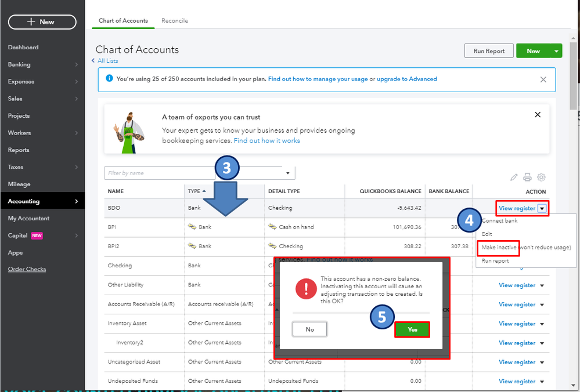Choose Run report from the action menu
580x392 pixels.
pyautogui.click(x=495, y=261)
